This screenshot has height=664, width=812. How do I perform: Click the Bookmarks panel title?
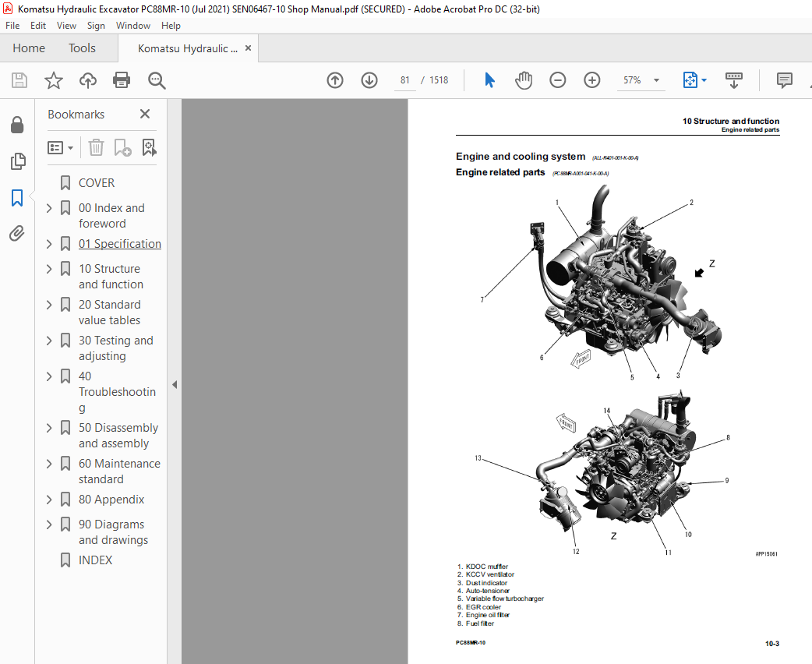(76, 115)
